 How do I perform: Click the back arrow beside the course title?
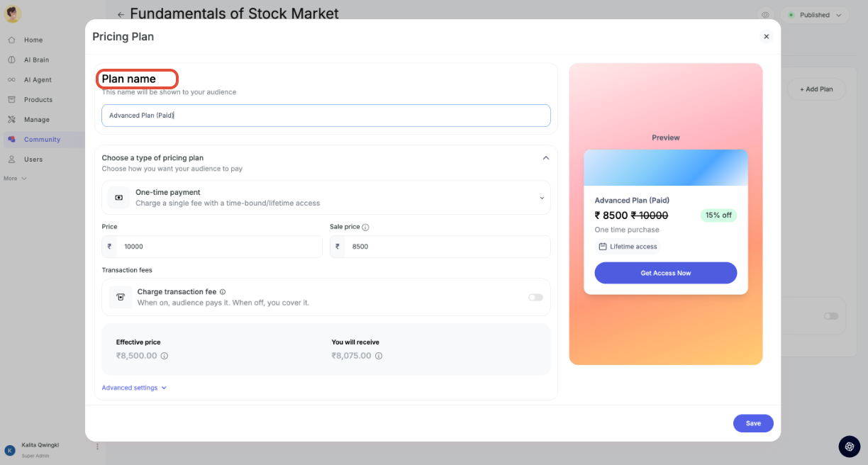point(121,14)
